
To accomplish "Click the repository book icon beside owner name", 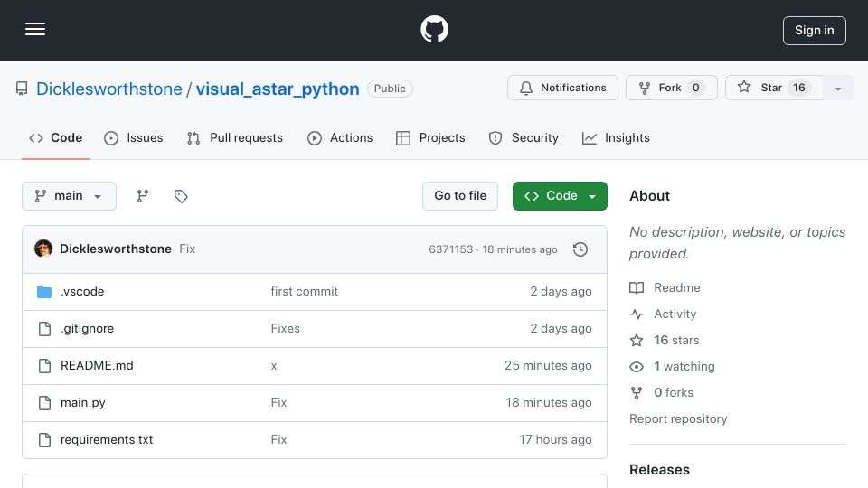I will pyautogui.click(x=22, y=89).
